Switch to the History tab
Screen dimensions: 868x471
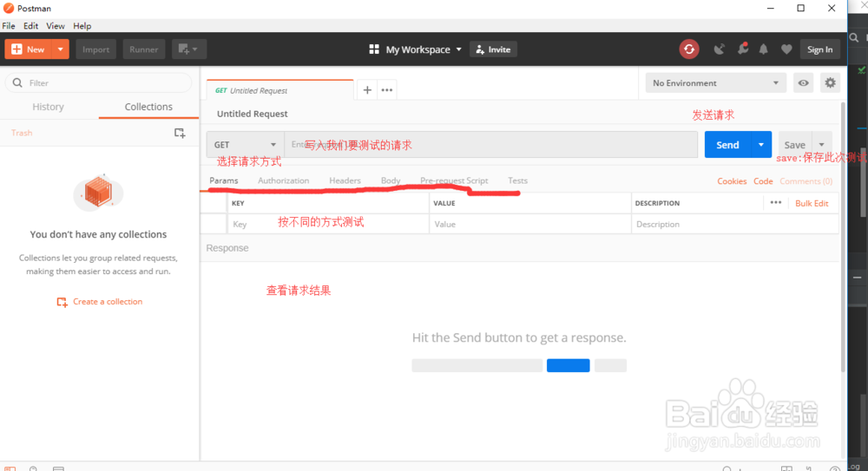[x=48, y=107]
